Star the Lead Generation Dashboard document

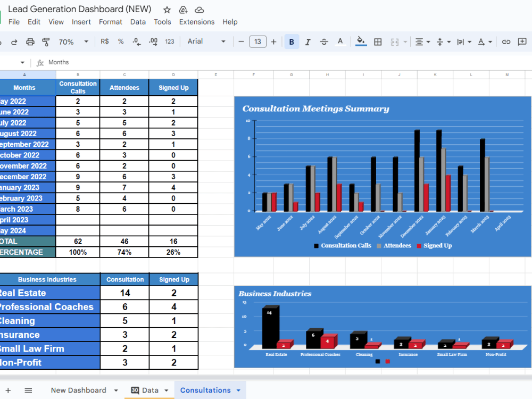point(167,10)
